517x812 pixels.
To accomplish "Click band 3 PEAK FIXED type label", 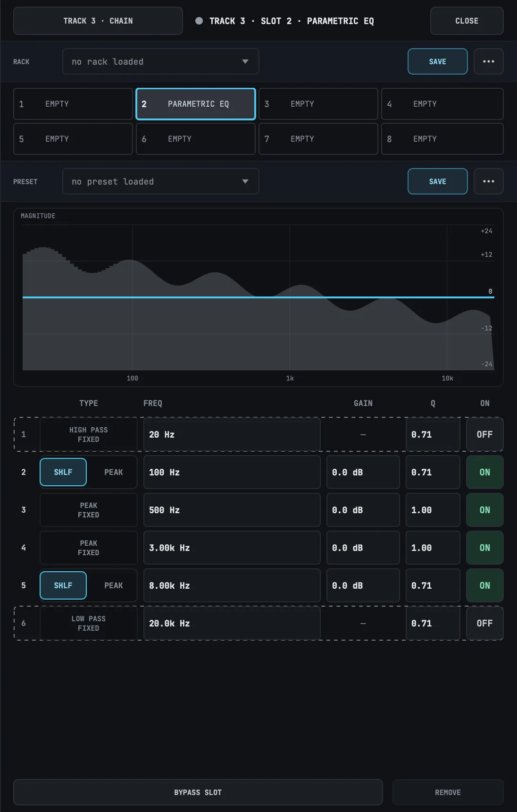I will point(89,510).
